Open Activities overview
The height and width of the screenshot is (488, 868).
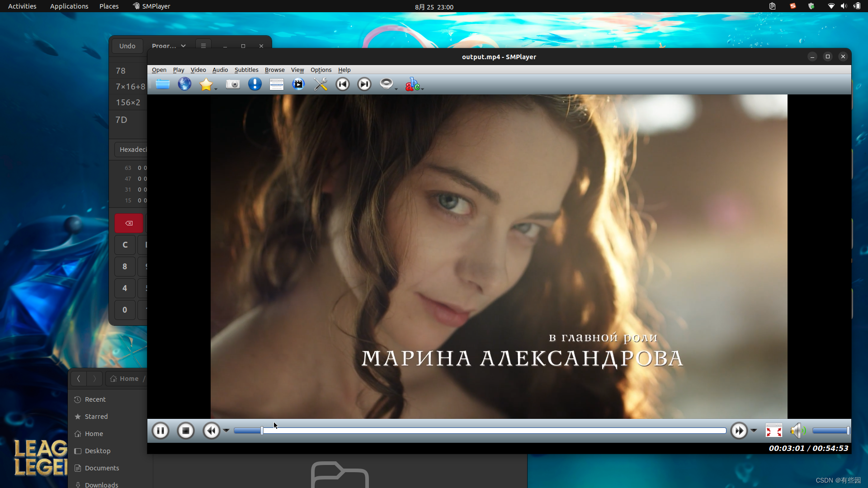pos(22,6)
